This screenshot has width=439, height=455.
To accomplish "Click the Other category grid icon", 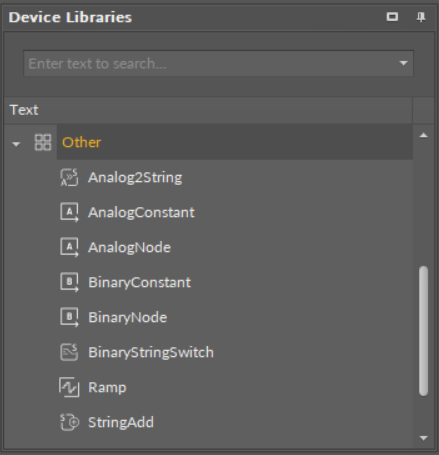I will pyautogui.click(x=43, y=142).
